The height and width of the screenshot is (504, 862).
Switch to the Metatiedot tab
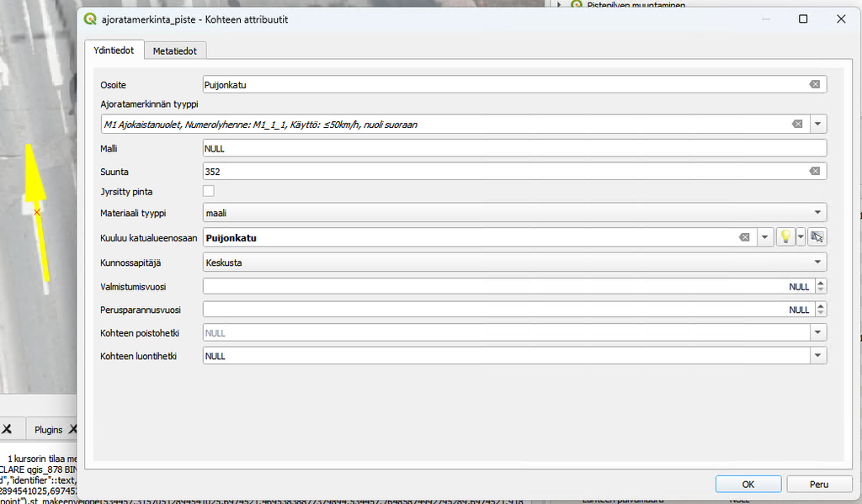[175, 50]
